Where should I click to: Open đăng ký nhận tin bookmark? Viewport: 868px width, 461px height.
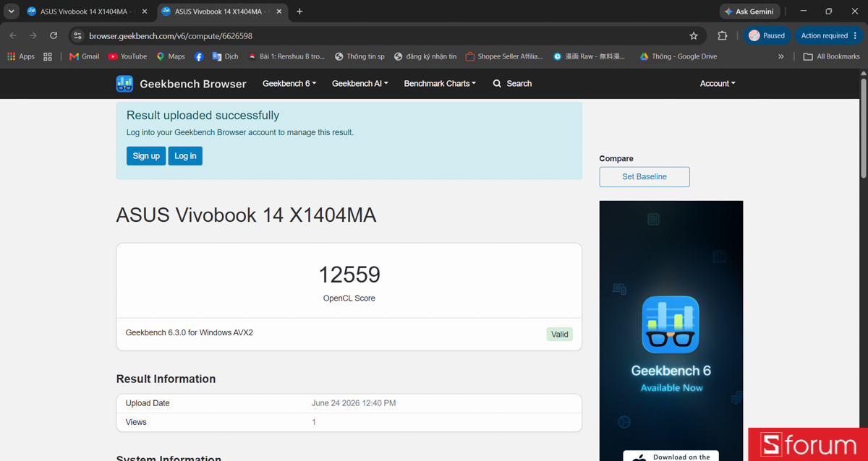point(425,56)
